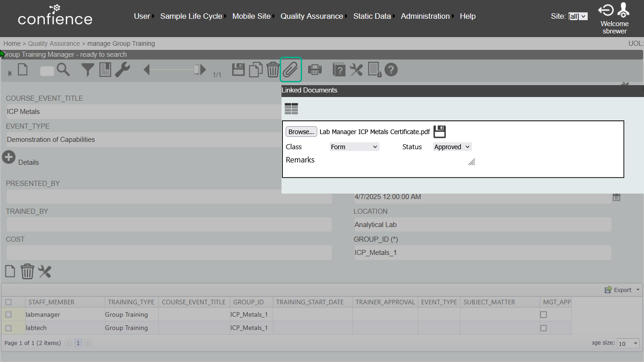Check the labmanager row selection checkbox

[x=8, y=314]
